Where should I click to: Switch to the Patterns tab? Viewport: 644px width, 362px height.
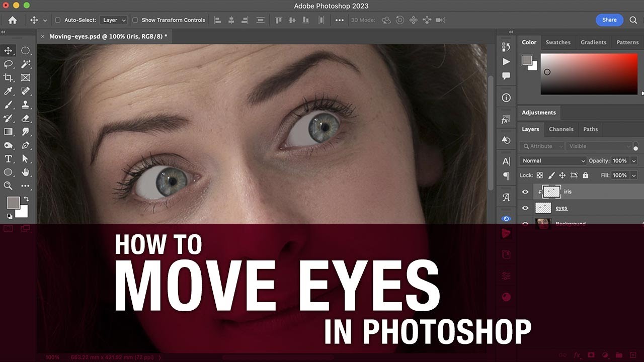pyautogui.click(x=627, y=42)
